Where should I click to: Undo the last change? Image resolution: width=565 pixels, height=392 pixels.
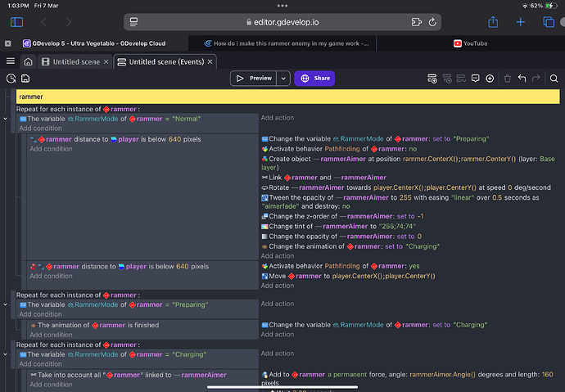tap(522, 78)
